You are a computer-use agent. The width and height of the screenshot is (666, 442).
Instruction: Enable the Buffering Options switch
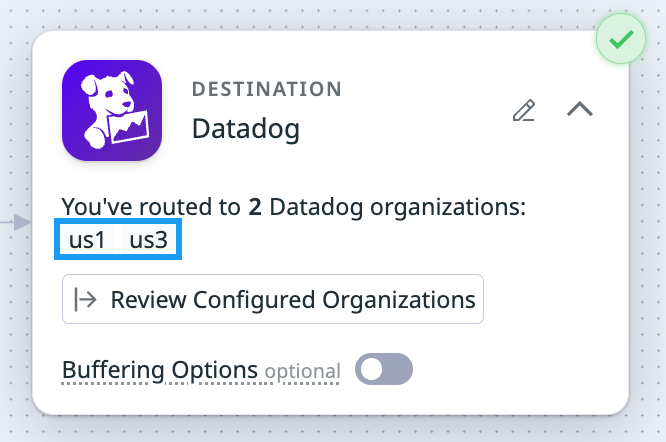[x=386, y=370]
